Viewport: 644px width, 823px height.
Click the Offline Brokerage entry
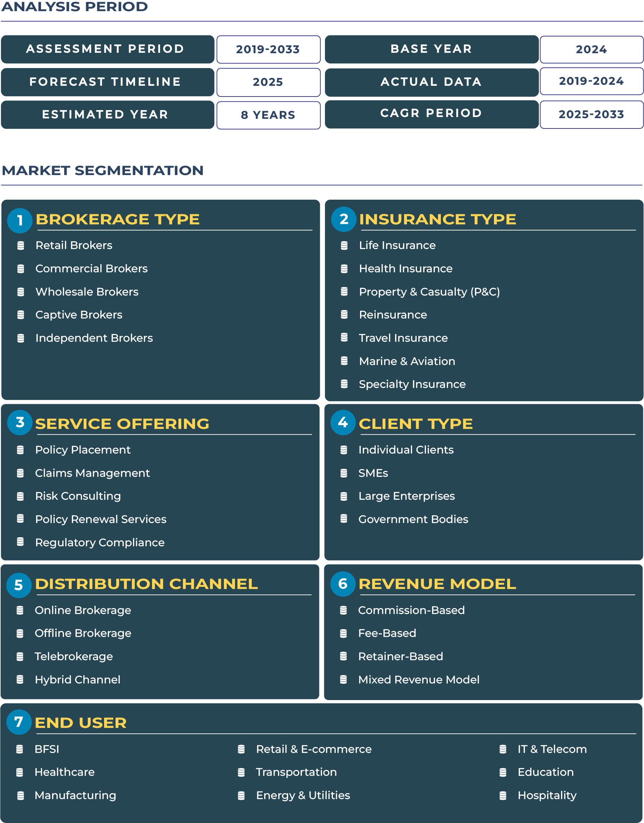(x=83, y=633)
